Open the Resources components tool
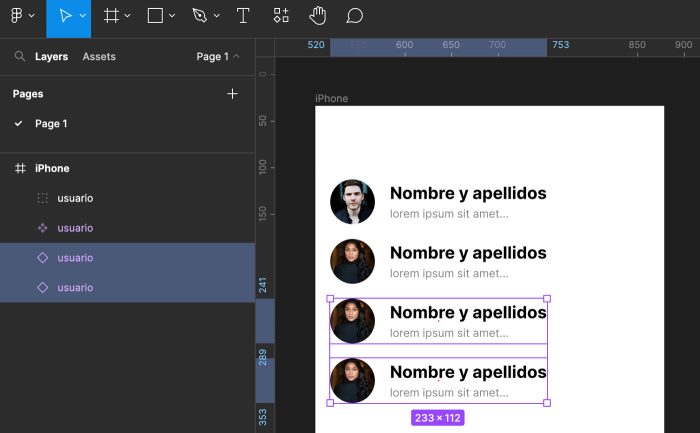Screen dimensions: 700x433 click(x=281, y=16)
